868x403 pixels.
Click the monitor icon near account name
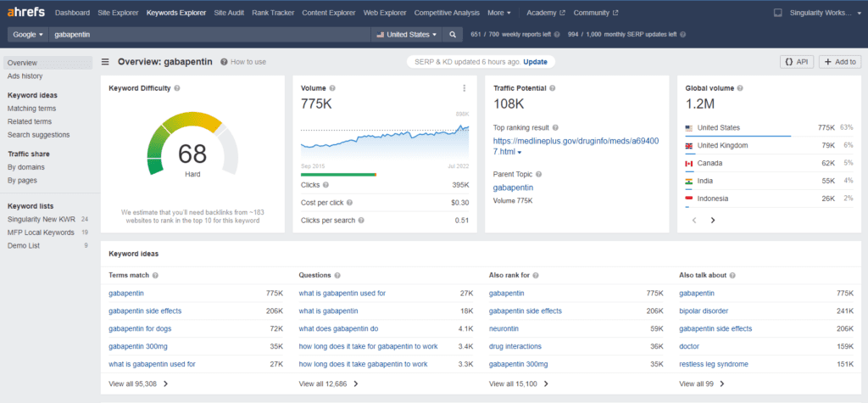tap(778, 12)
